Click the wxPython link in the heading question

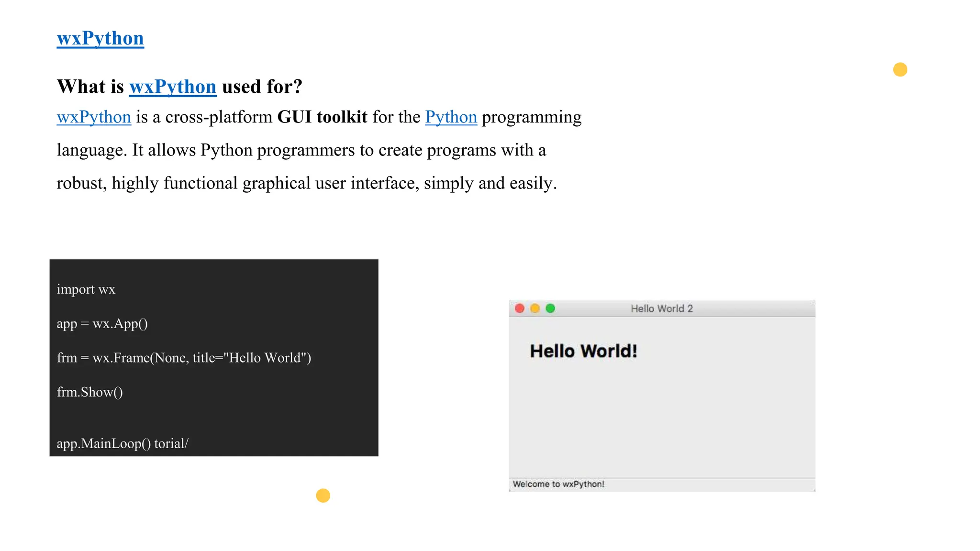point(173,87)
